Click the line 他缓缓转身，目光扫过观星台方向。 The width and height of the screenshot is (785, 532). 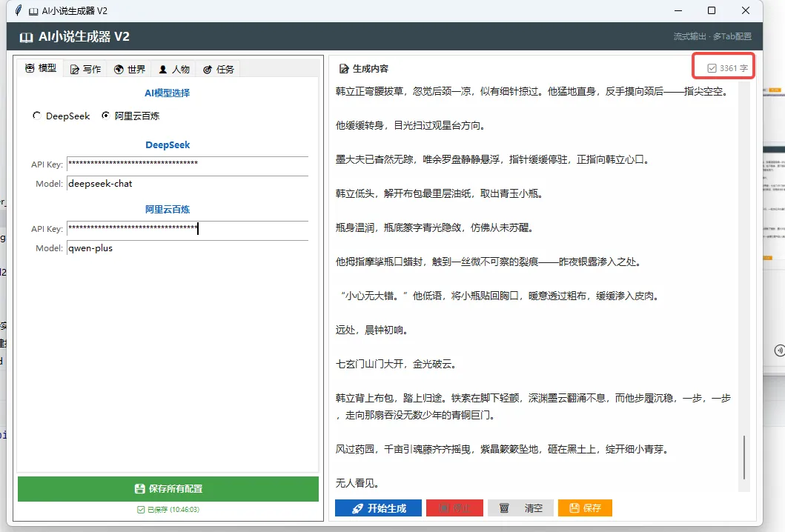point(411,125)
